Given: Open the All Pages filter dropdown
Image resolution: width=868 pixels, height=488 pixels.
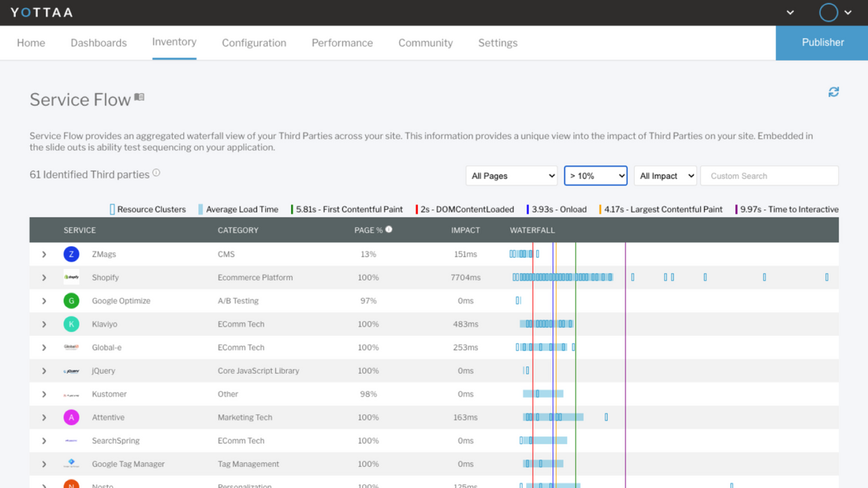Looking at the screenshot, I should 511,176.
